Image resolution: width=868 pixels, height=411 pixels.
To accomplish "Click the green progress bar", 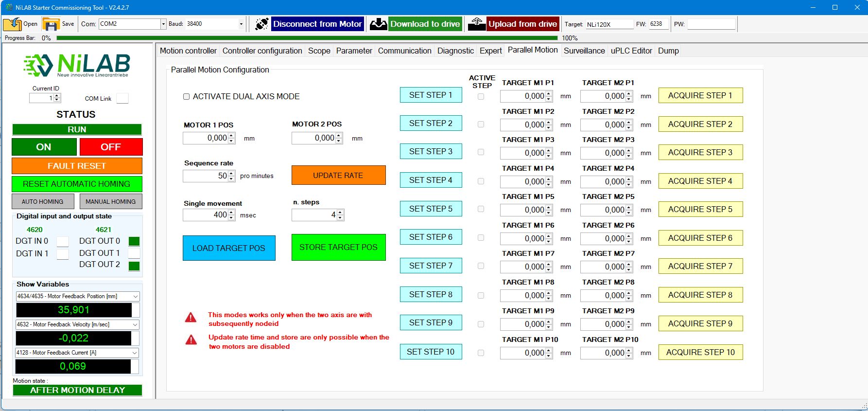I will (x=307, y=38).
